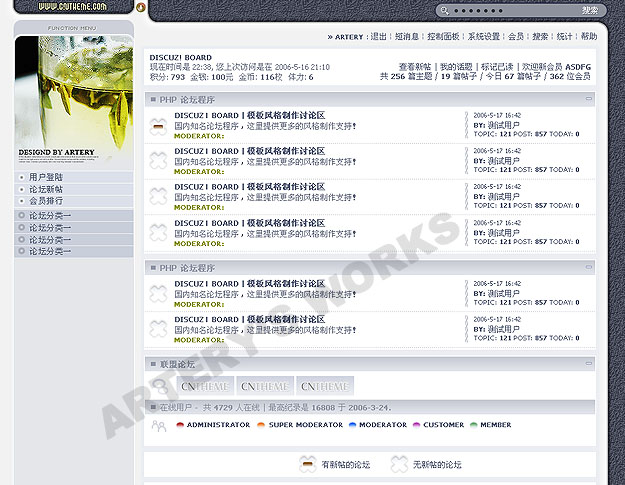Click the orange arrow icon beside the logo
This screenshot has height=485, width=625.
[x=141, y=8]
